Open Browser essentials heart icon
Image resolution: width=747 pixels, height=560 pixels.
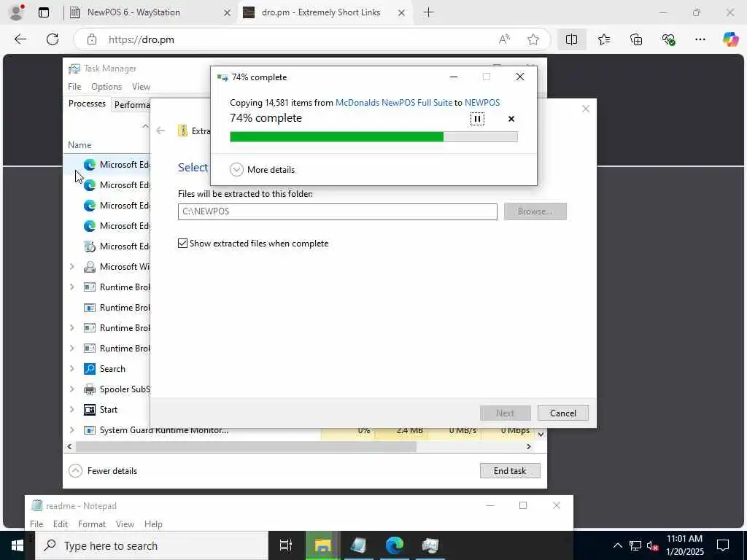pyautogui.click(x=668, y=39)
